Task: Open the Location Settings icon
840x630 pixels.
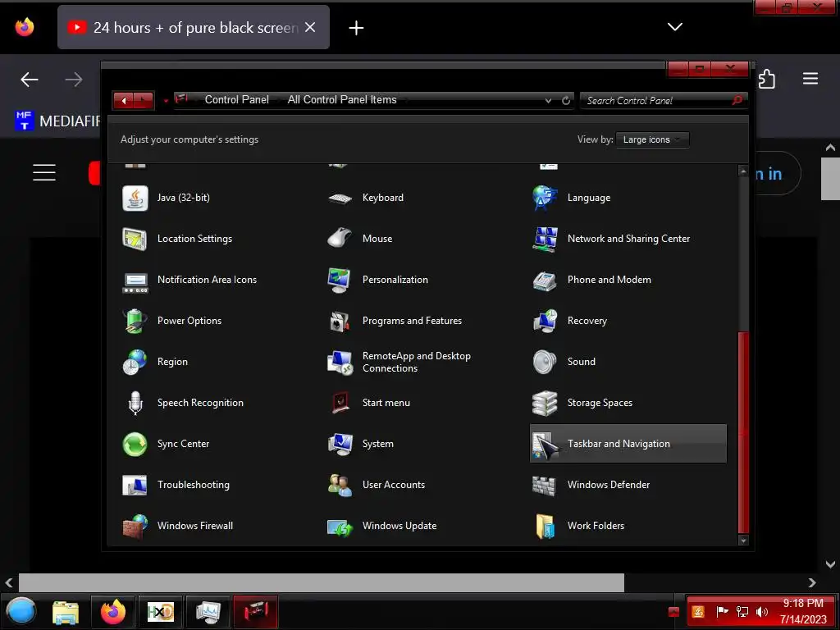Action: [135, 239]
